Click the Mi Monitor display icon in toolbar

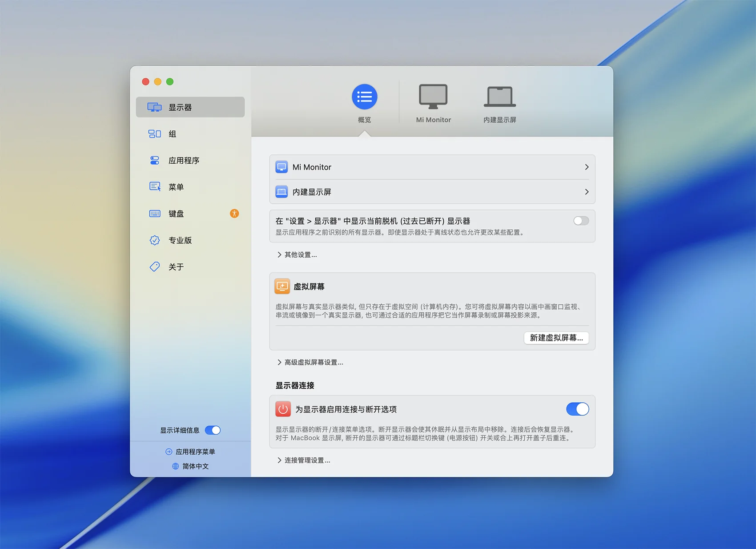433,97
